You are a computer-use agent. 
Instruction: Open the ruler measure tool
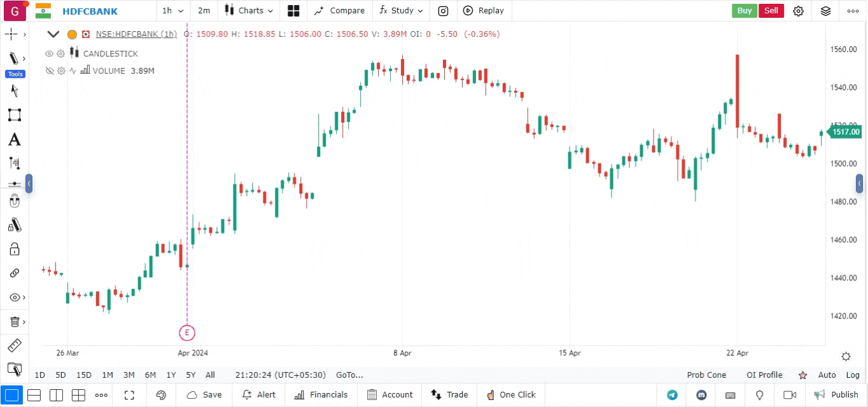(x=14, y=346)
